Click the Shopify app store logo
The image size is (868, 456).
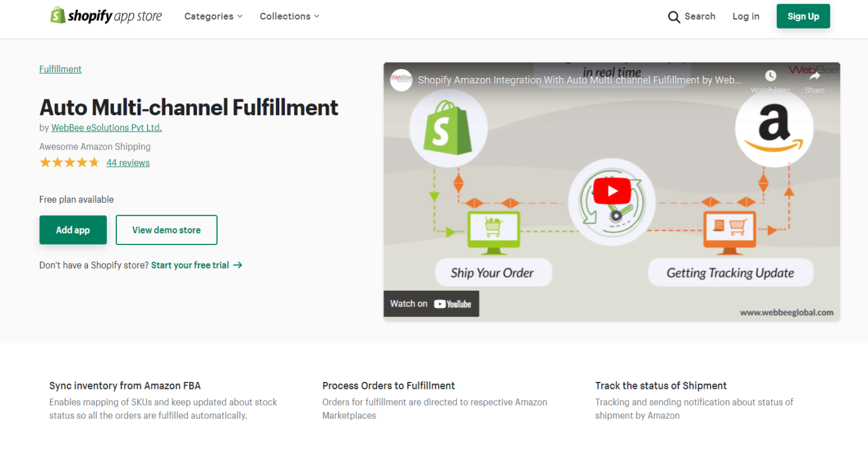[x=106, y=16]
